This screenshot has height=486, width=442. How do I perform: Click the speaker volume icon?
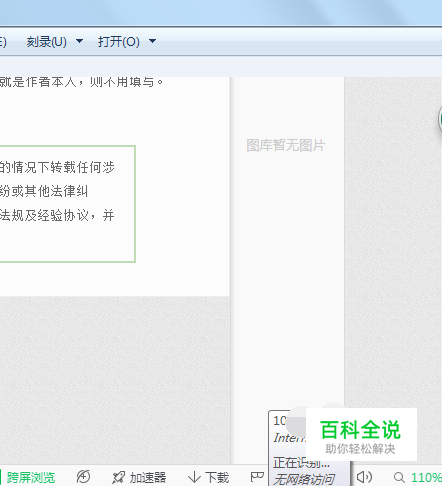pos(364,477)
